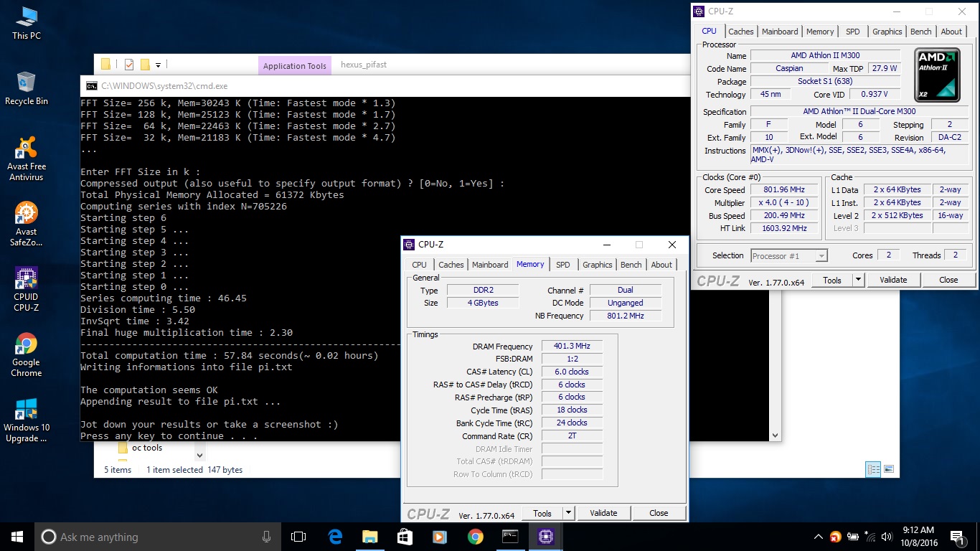Open the Wi-Fi network tray icon
This screenshot has width=980, height=551.
pyautogui.click(x=870, y=537)
